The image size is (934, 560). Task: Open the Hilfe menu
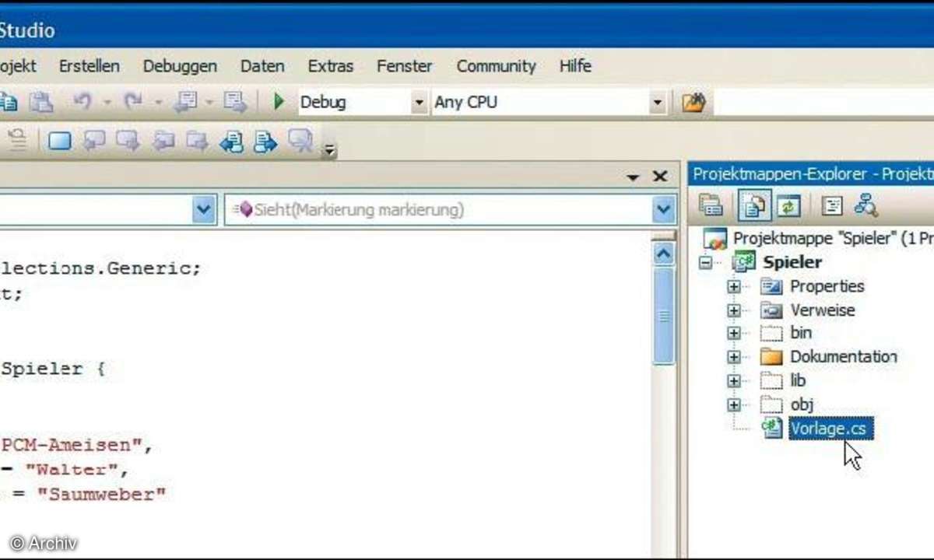575,66
